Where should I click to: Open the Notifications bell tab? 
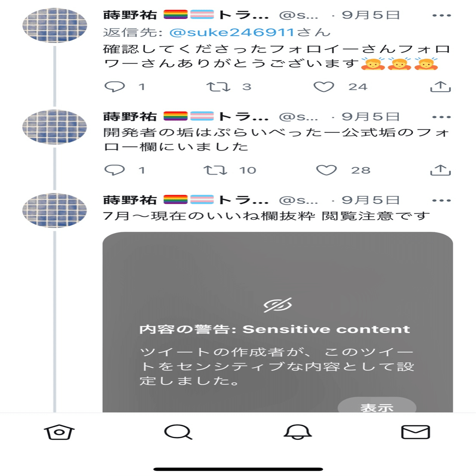point(298,432)
